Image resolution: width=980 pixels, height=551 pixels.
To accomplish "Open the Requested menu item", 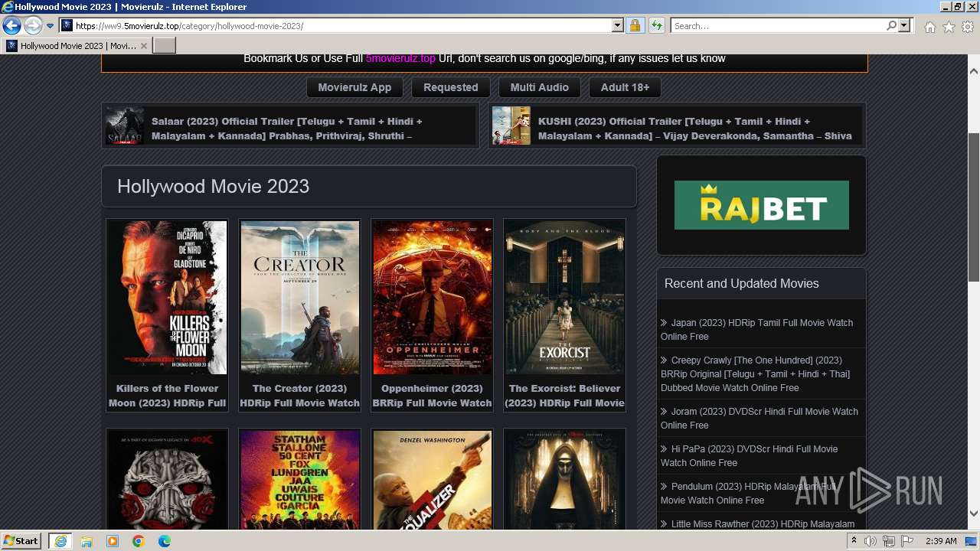I will [x=450, y=87].
